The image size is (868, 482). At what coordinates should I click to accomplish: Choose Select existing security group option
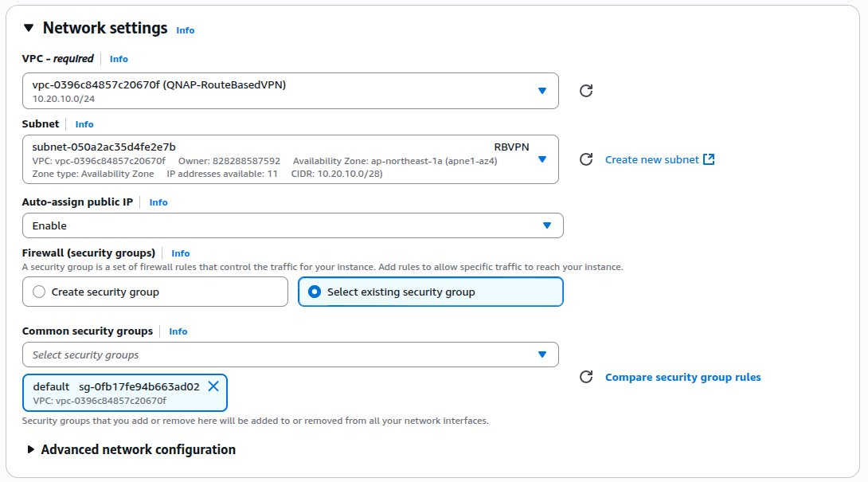pyautogui.click(x=315, y=292)
